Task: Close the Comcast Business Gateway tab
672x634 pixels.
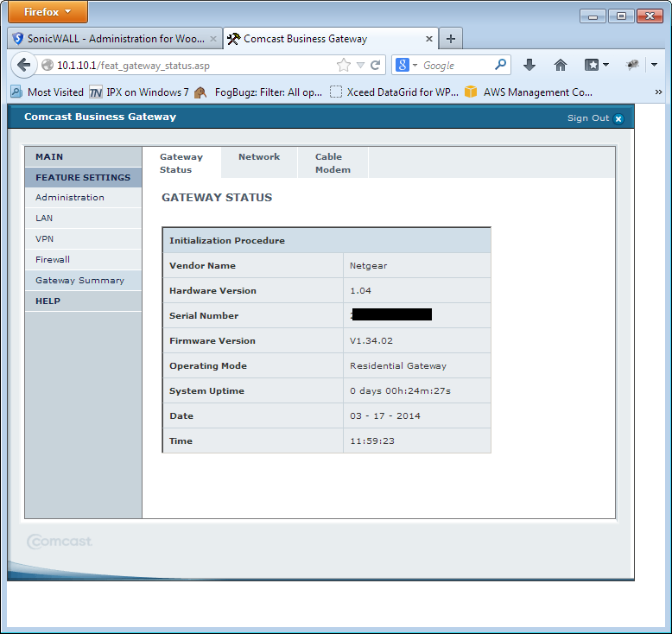Action: tap(429, 39)
